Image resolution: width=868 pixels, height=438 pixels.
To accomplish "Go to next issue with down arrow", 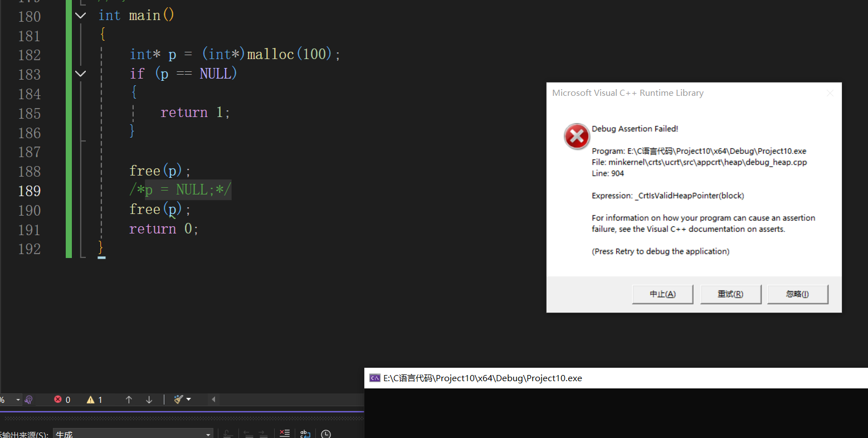I will (x=149, y=400).
